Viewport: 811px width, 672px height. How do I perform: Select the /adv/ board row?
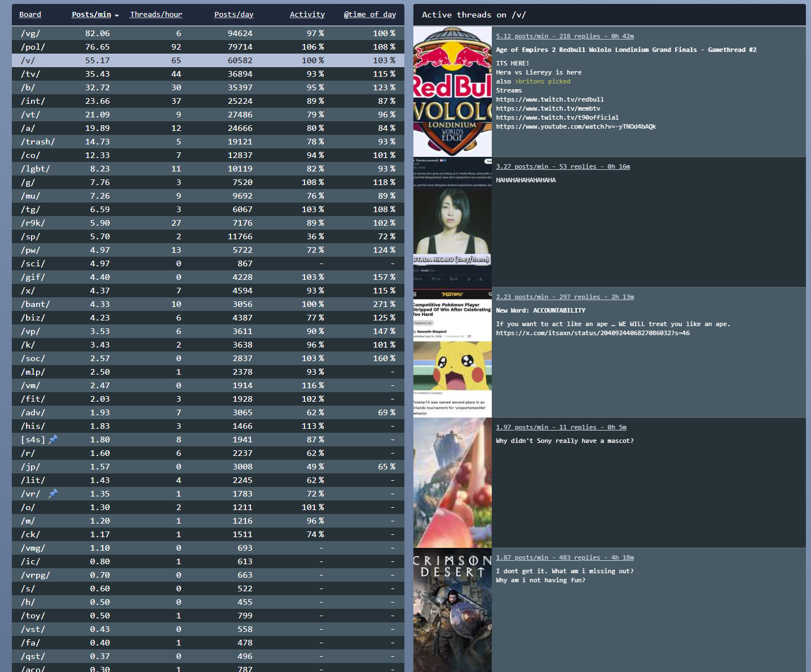[208, 412]
